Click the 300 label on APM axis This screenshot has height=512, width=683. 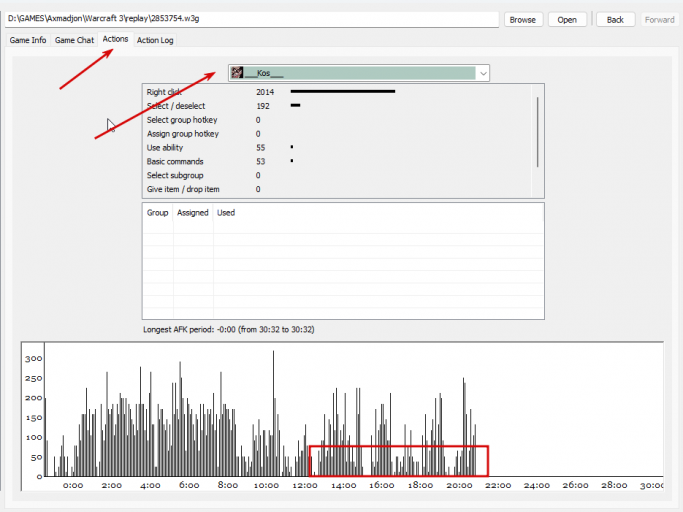click(x=34, y=359)
